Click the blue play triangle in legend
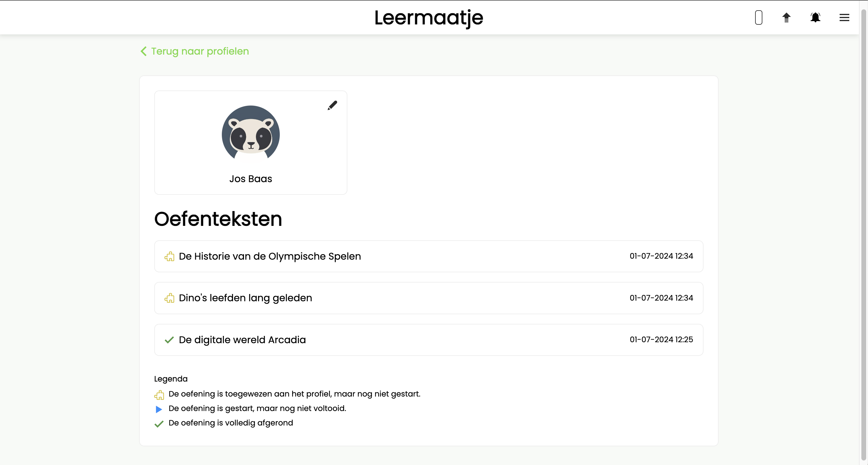868x465 pixels. click(159, 409)
